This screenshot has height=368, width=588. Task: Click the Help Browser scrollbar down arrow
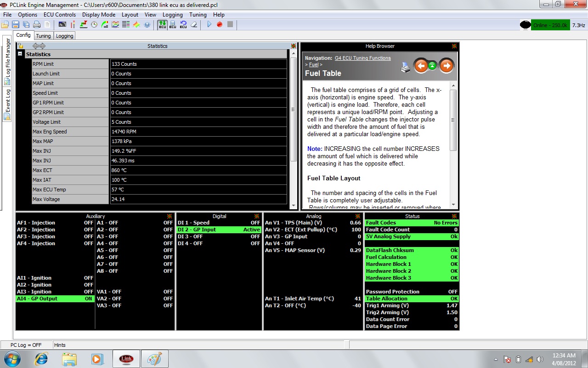453,205
